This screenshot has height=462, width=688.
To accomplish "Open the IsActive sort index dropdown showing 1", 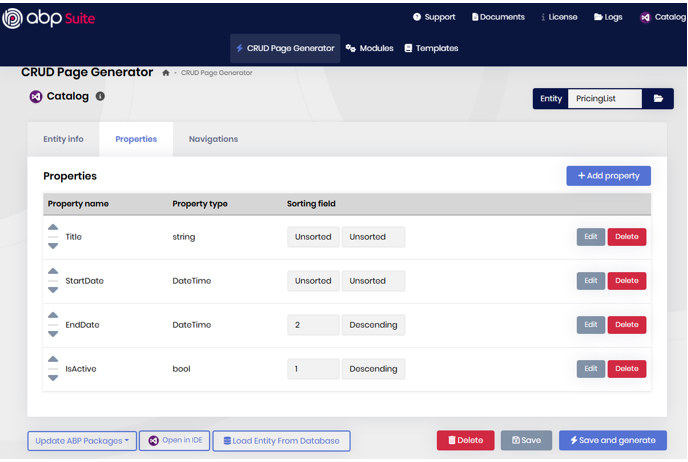I will pos(313,369).
